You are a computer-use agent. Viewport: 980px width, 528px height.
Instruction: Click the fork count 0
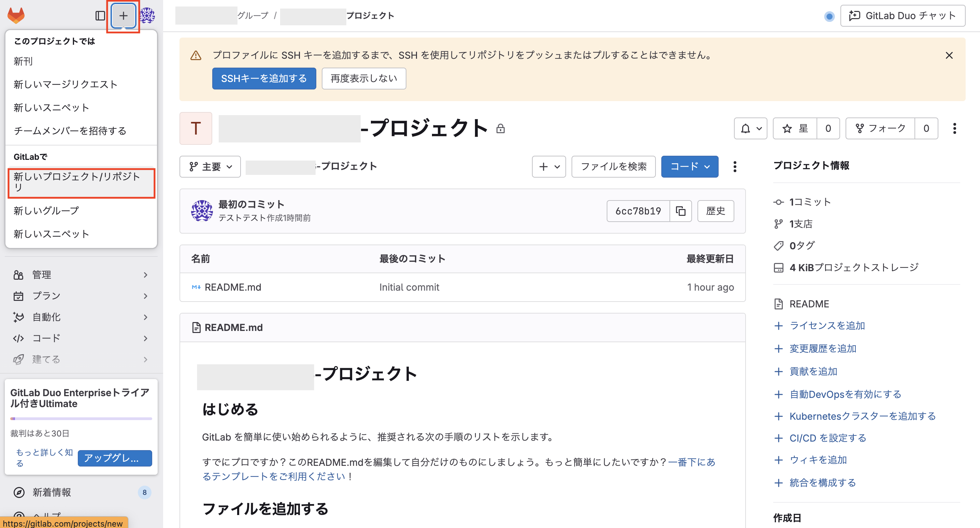click(x=926, y=128)
